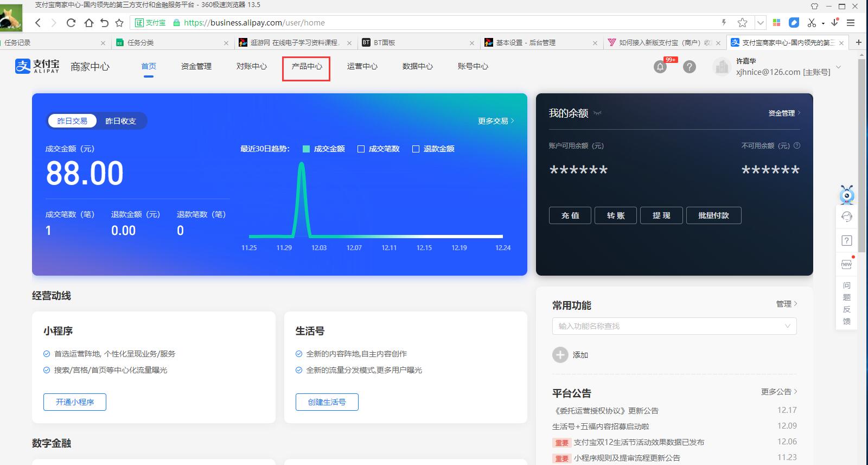Click the plus icon to add function

tap(560, 355)
